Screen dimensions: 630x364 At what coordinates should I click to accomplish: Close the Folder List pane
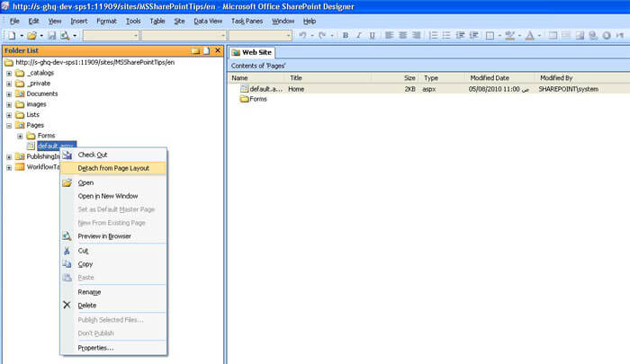tap(218, 50)
